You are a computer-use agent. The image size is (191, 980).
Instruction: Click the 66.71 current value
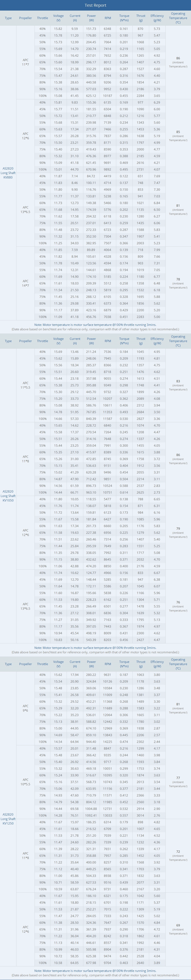(x=75, y=492)
